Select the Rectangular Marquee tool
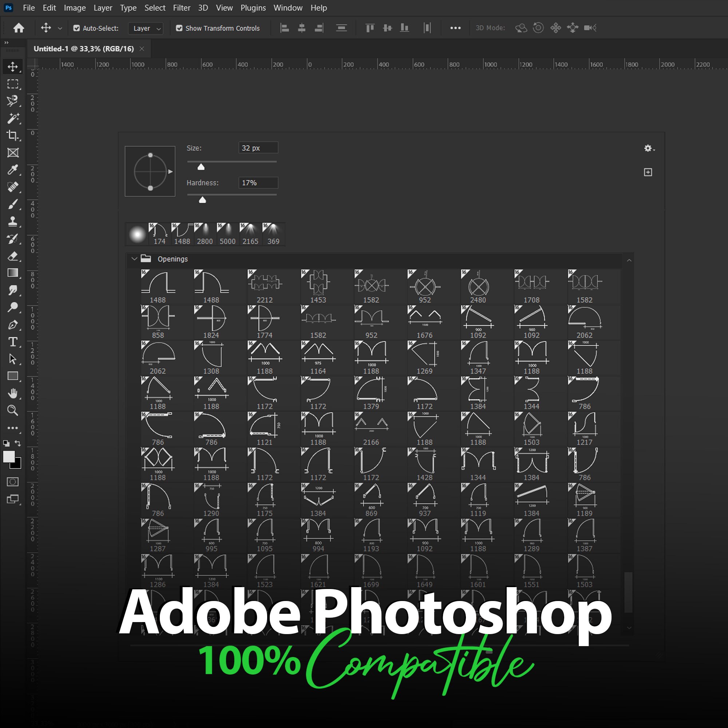The image size is (728, 728). pyautogui.click(x=13, y=84)
